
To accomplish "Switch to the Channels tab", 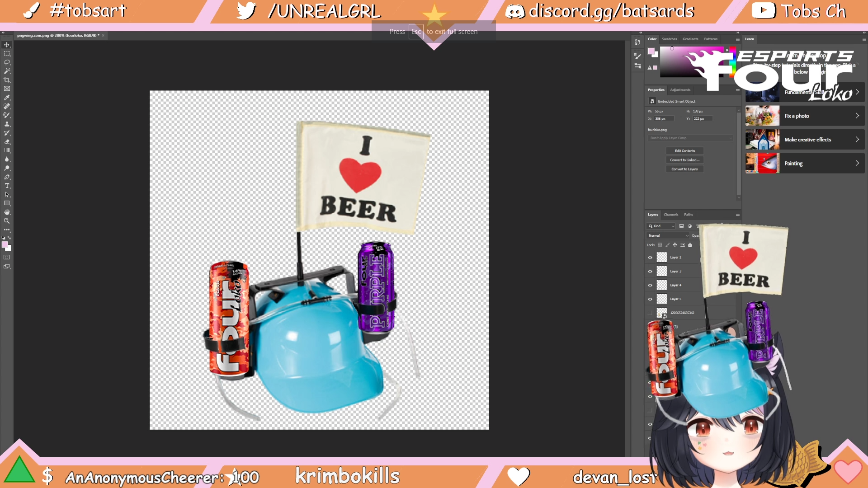I will (671, 215).
